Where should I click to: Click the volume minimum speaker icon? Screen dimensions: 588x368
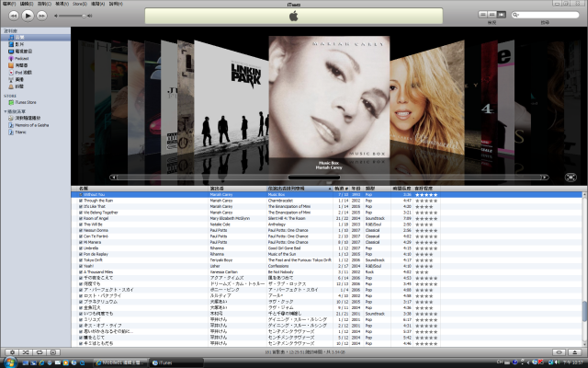(56, 16)
